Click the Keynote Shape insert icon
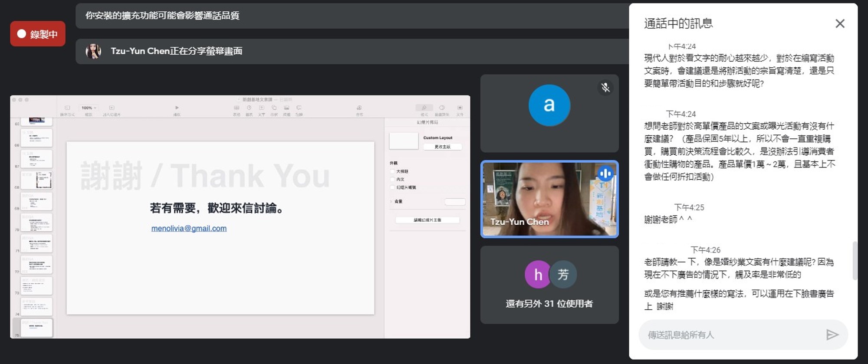The width and height of the screenshot is (868, 364). 274,108
